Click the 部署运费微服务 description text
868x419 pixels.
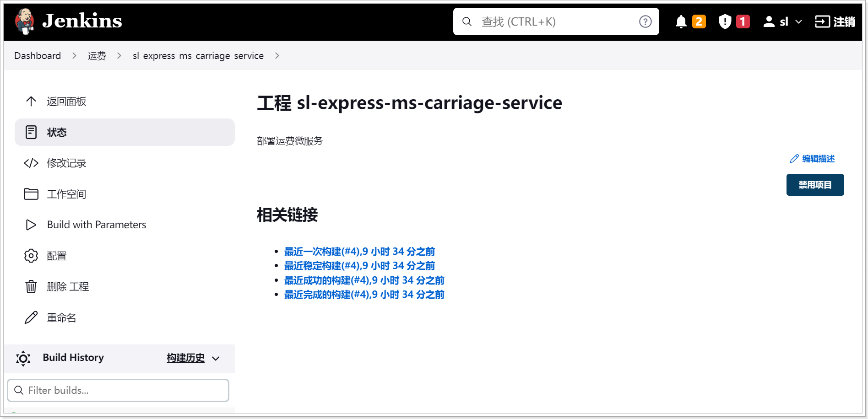pos(290,141)
